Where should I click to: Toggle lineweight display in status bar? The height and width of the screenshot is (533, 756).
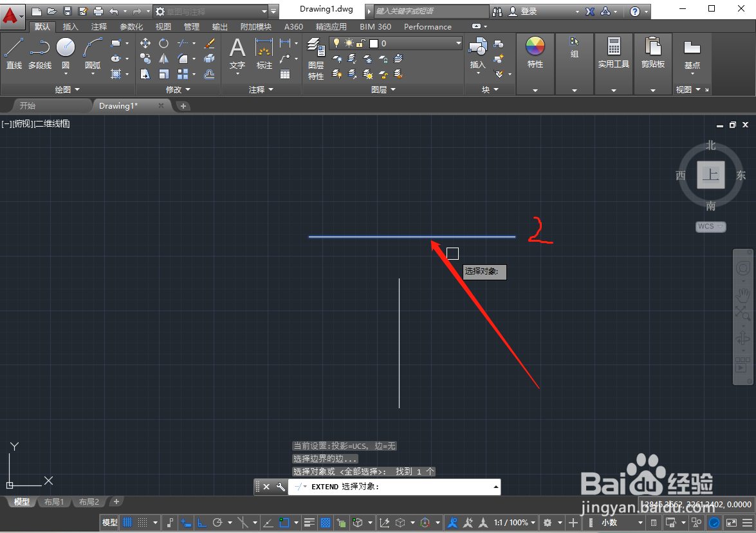coord(309,523)
